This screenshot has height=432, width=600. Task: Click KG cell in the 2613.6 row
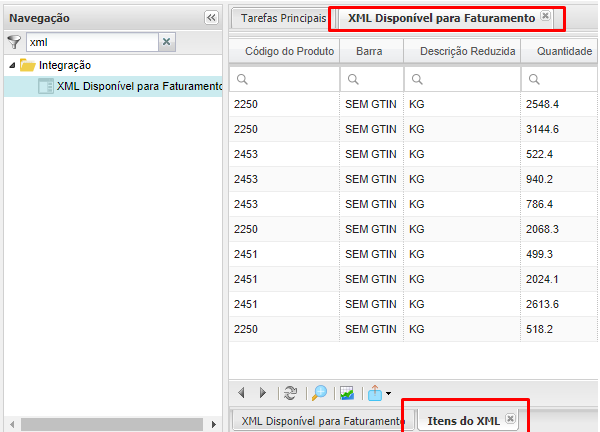[x=417, y=304]
